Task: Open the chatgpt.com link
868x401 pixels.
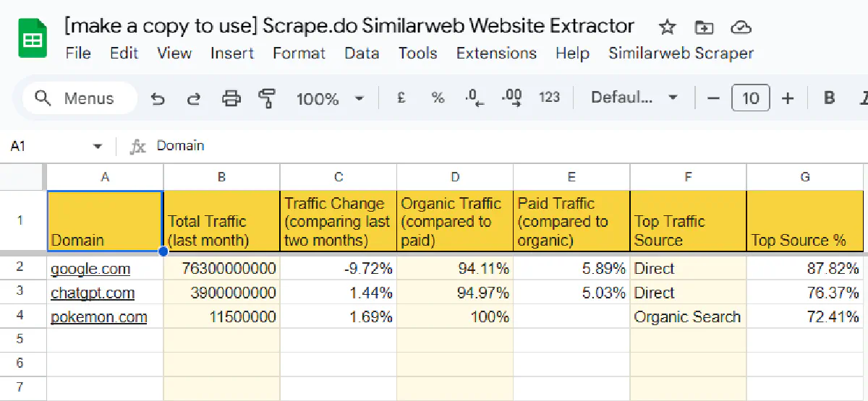Action: (x=93, y=293)
